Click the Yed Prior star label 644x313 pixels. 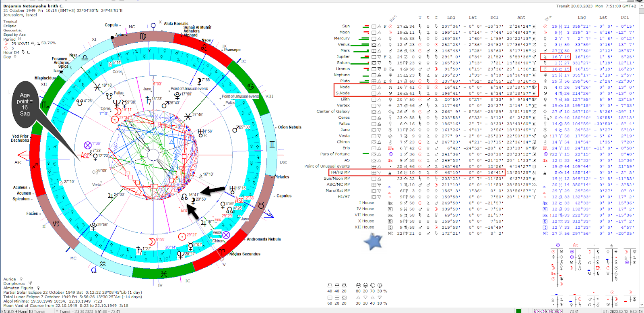(x=20, y=137)
